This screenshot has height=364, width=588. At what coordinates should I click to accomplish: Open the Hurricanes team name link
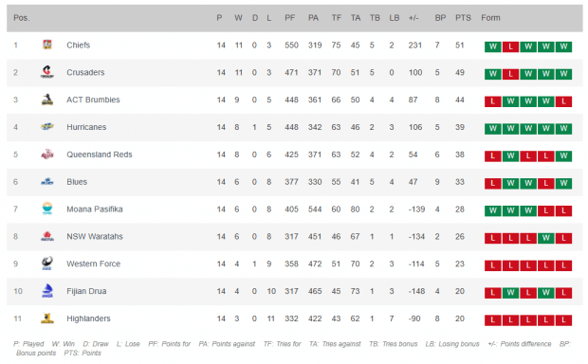click(86, 127)
